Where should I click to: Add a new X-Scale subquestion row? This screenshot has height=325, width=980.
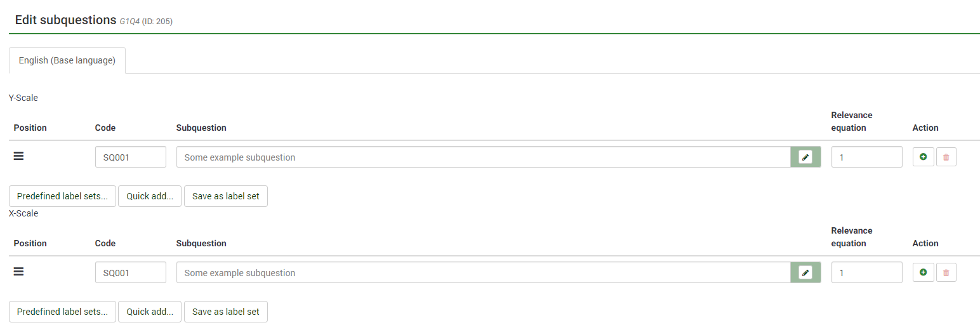click(x=923, y=272)
